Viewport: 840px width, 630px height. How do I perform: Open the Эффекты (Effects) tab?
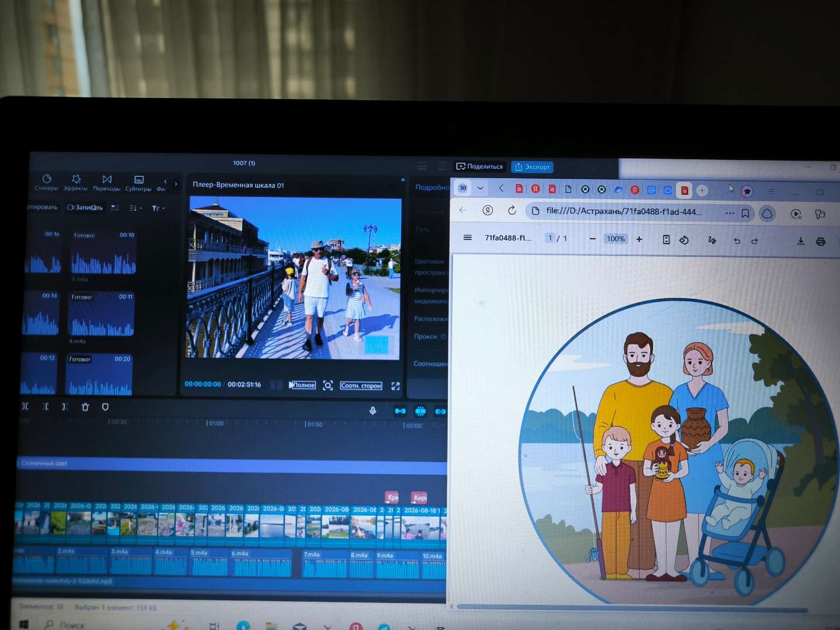point(75,183)
